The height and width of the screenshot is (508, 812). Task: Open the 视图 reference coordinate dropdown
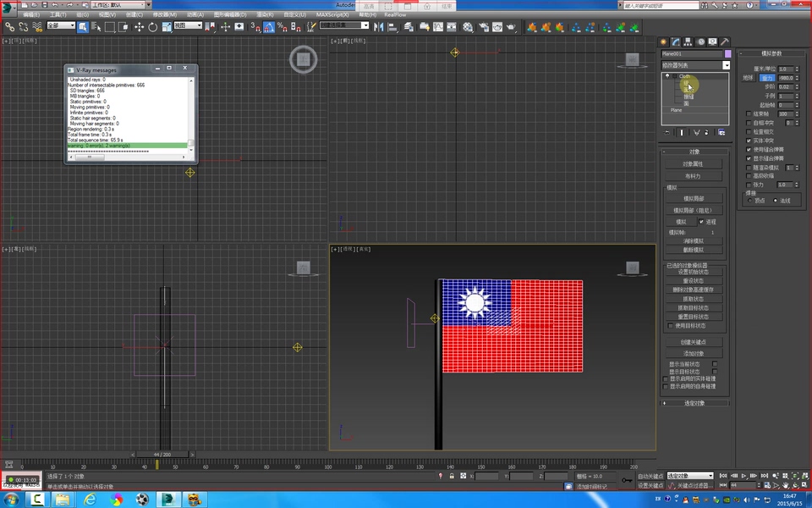[x=188, y=25]
